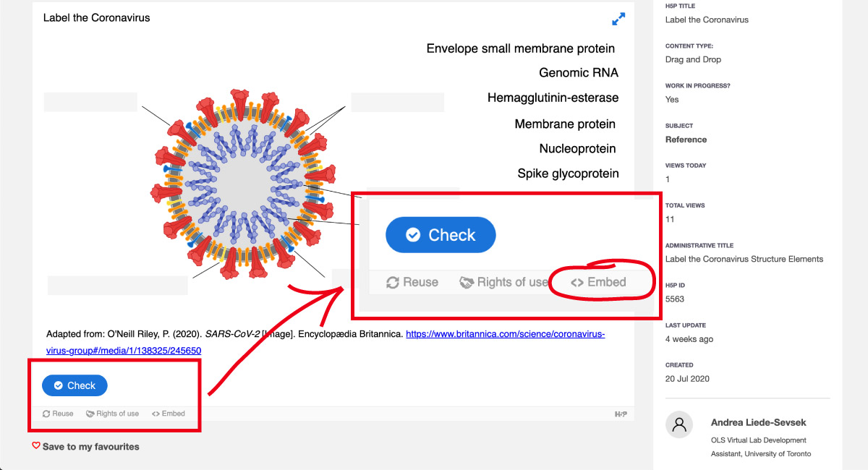Select the Hemagglutinin-esterase label

(553, 98)
